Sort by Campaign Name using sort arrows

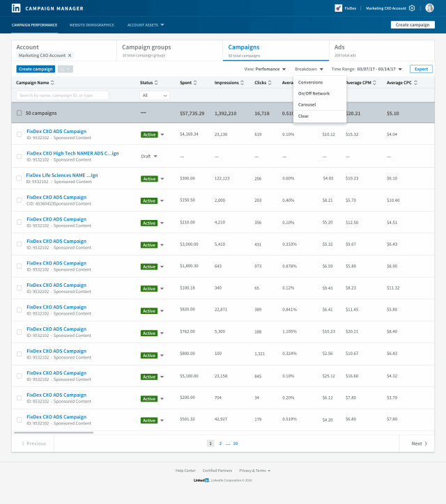[x=52, y=83]
